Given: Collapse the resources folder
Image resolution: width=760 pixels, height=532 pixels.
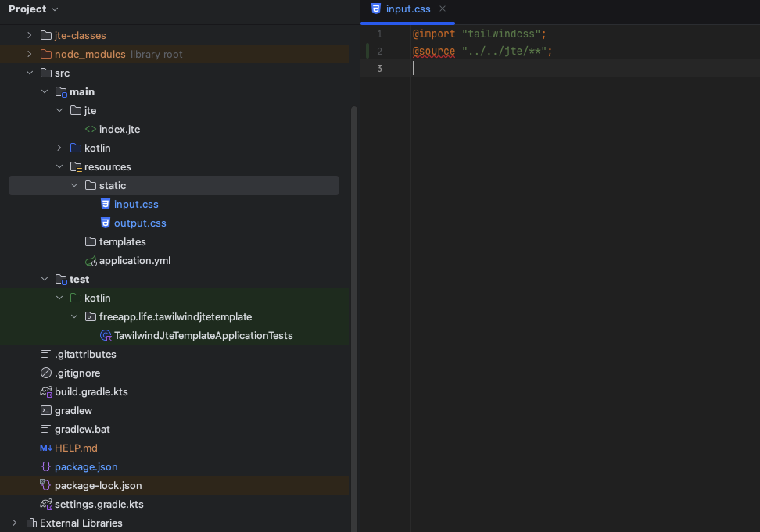Looking at the screenshot, I should click(x=59, y=166).
